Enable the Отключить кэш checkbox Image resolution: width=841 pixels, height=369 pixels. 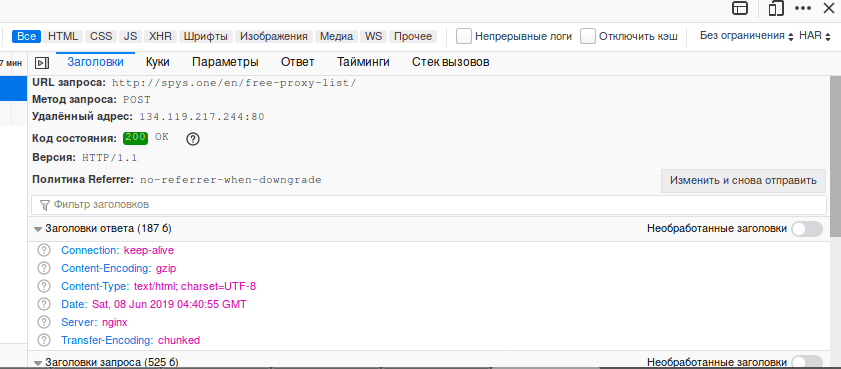588,36
